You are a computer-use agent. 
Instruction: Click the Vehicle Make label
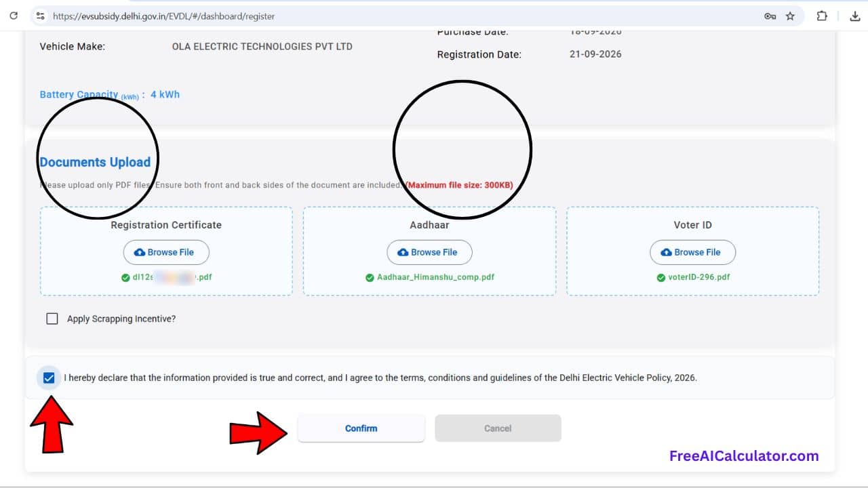coord(73,47)
